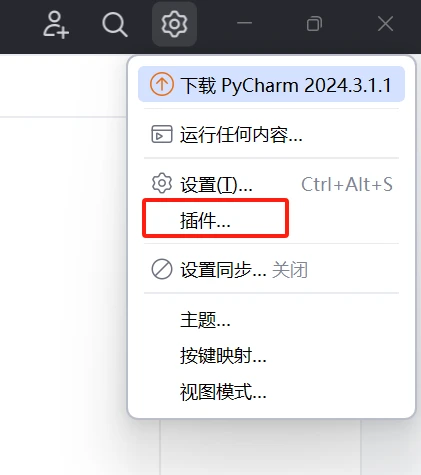
Task: Select 设置同步... menu item
Action: coord(271,269)
